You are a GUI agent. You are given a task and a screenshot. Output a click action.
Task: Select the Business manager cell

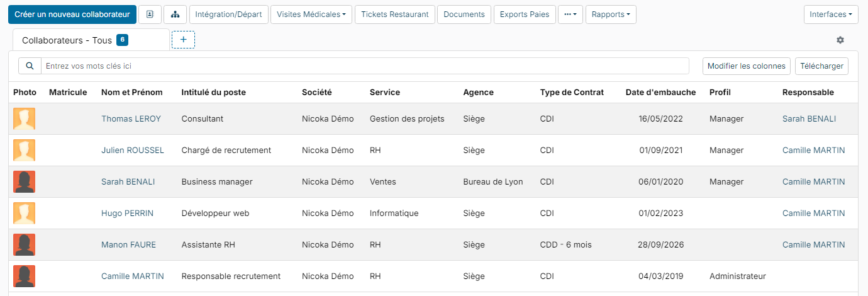(217, 181)
